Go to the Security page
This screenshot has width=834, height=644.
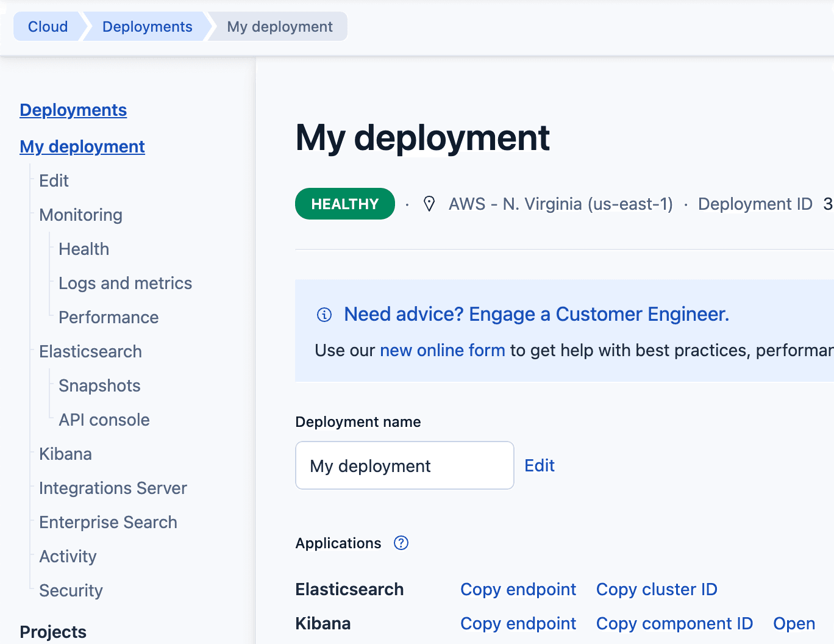[x=71, y=590]
